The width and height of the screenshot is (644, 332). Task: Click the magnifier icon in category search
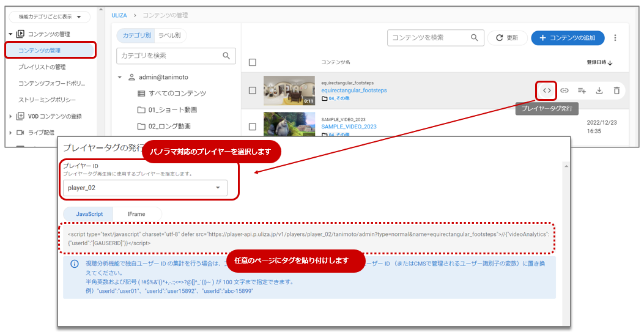(x=226, y=56)
